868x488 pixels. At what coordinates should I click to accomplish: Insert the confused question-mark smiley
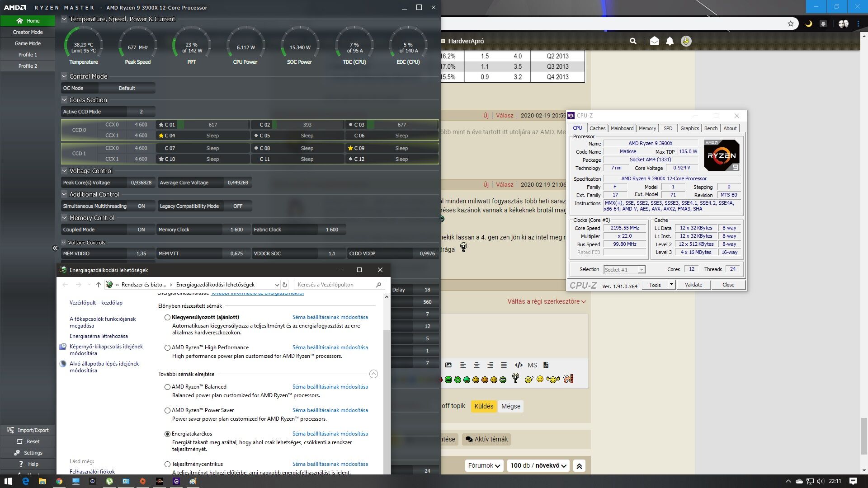coord(528,380)
